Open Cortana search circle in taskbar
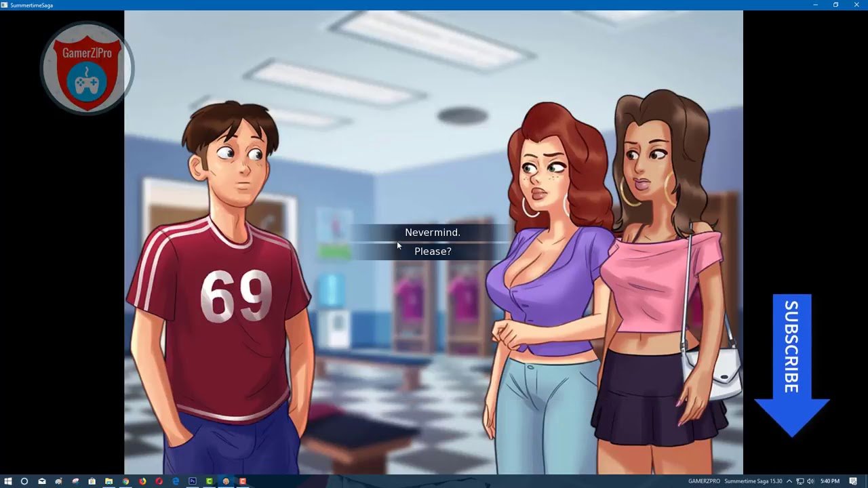Screen dimensions: 868x488 pos(24,481)
